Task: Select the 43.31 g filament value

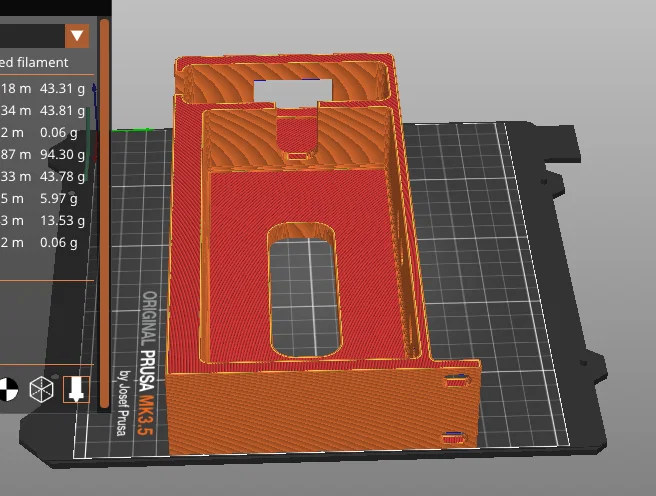Action: 62,89
